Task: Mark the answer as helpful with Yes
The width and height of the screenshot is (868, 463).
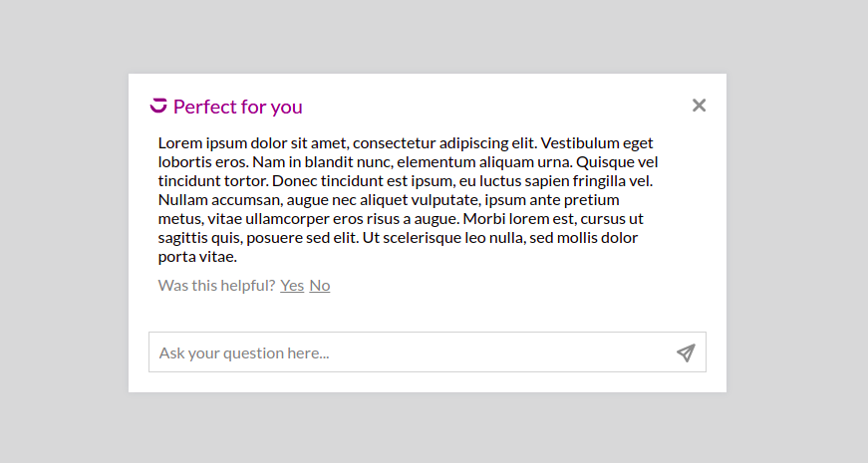Action: (292, 286)
